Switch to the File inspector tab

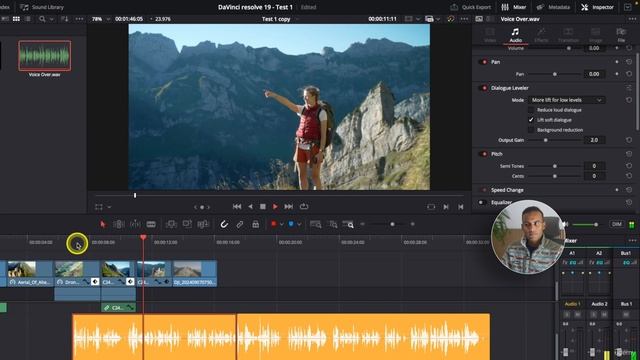tap(621, 35)
